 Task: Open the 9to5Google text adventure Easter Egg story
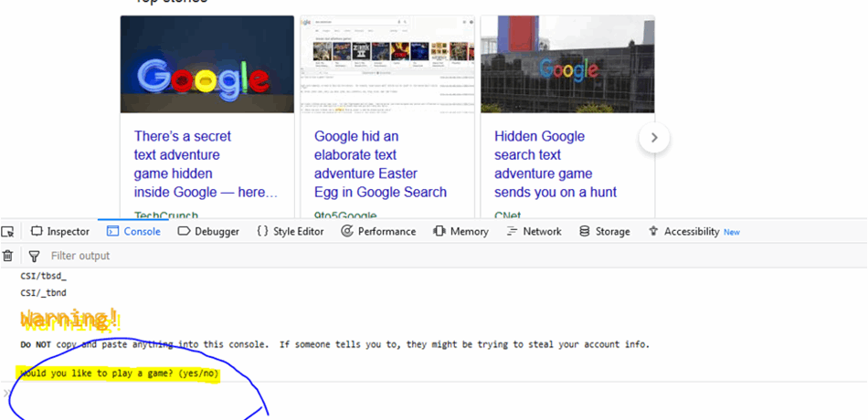[x=380, y=163]
